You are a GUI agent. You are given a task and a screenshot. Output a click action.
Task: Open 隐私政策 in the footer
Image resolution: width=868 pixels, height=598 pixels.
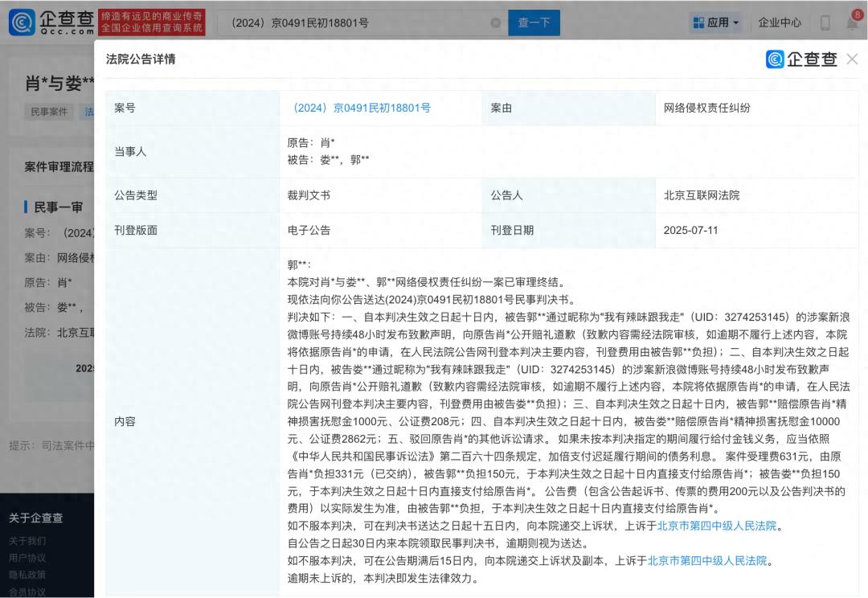coord(27,575)
